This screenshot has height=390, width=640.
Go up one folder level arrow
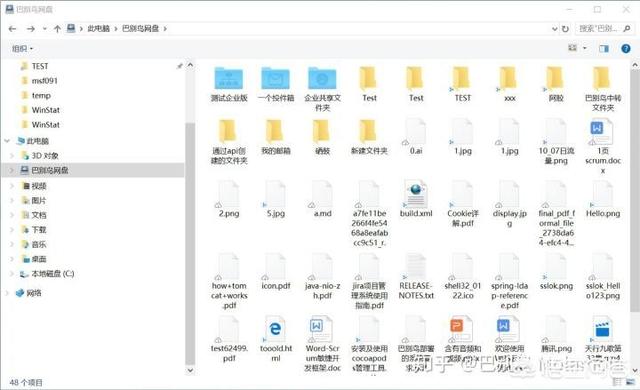click(x=57, y=29)
